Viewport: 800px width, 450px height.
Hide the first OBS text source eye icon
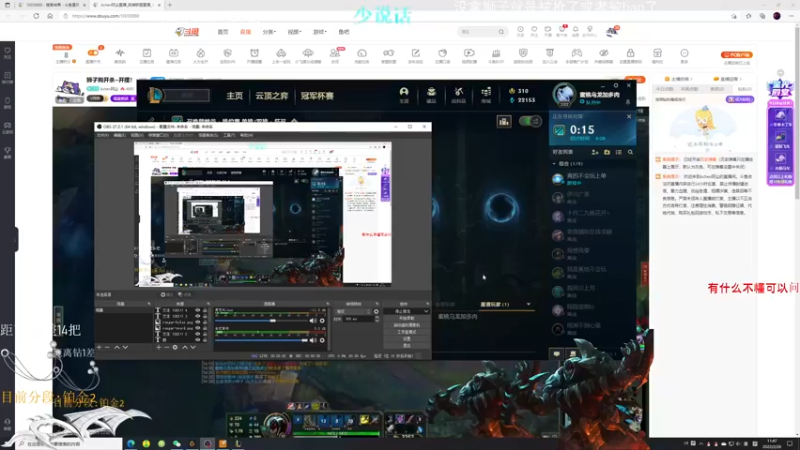[x=197, y=310]
